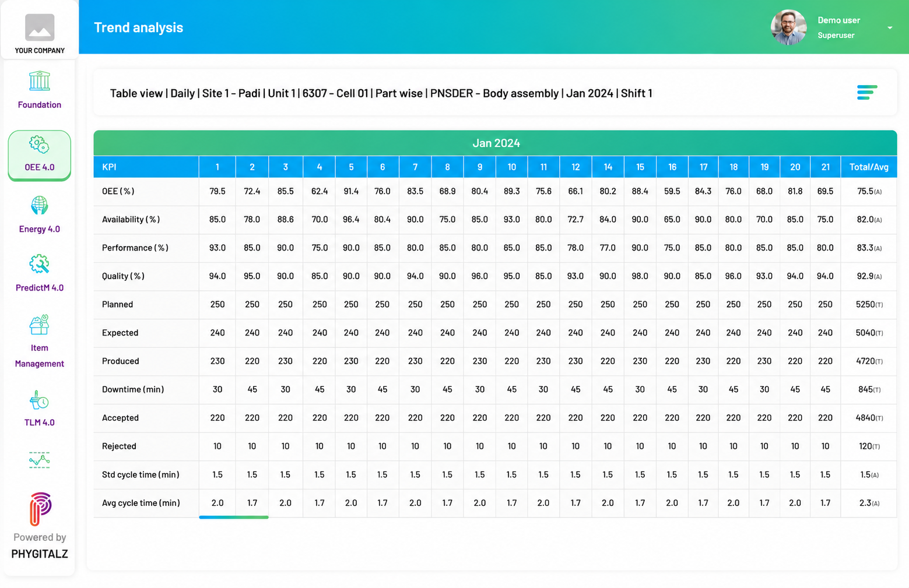Screen dimensions: 909x588
Task: Click the Accepted row label
Action: coord(120,418)
